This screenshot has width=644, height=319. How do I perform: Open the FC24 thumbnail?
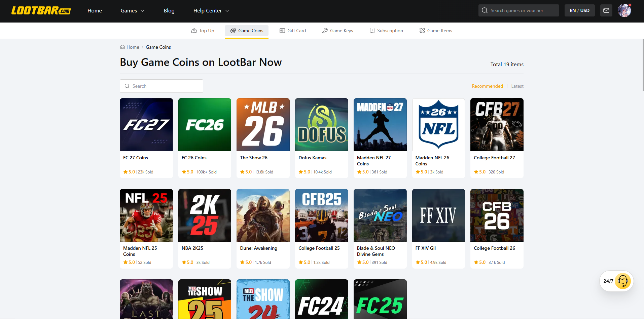point(322,299)
